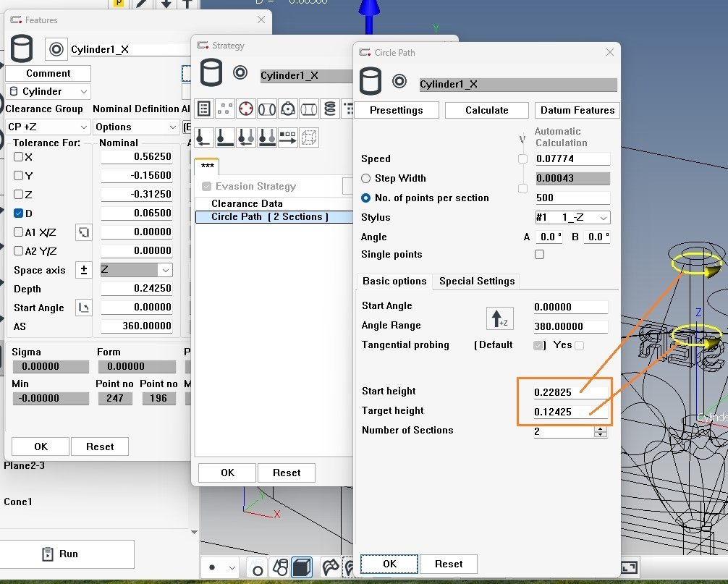Open the strategy list icon in Strategy window
Viewport: 728px width, 584px height.
pos(204,109)
